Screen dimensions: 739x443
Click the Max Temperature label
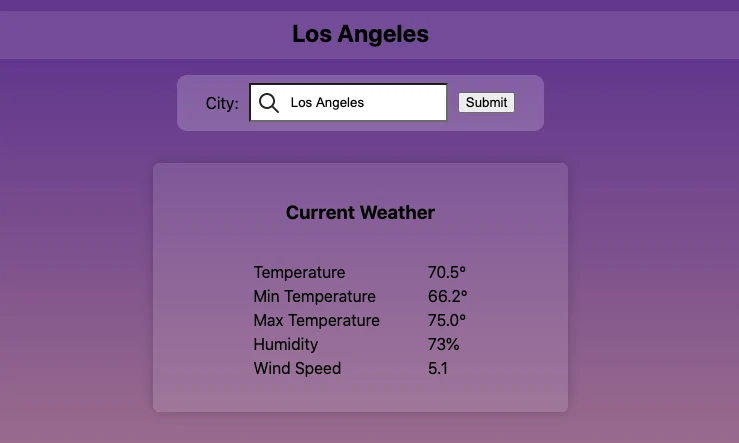317,320
